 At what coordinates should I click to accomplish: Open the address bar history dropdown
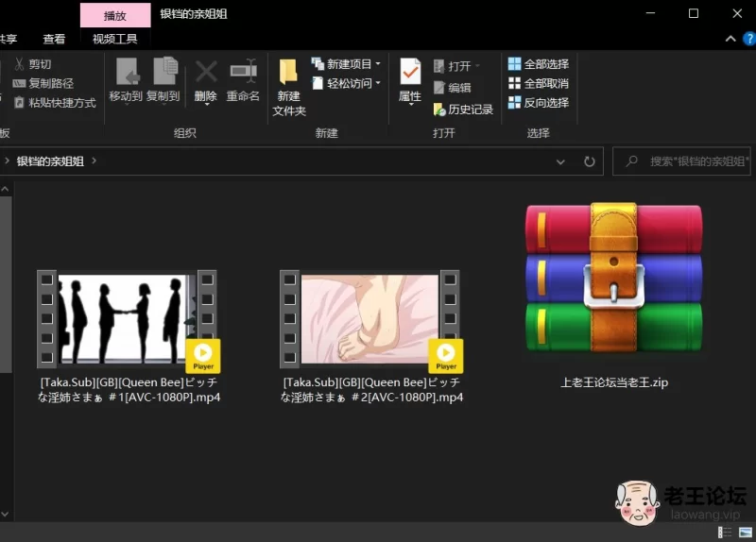[560, 161]
